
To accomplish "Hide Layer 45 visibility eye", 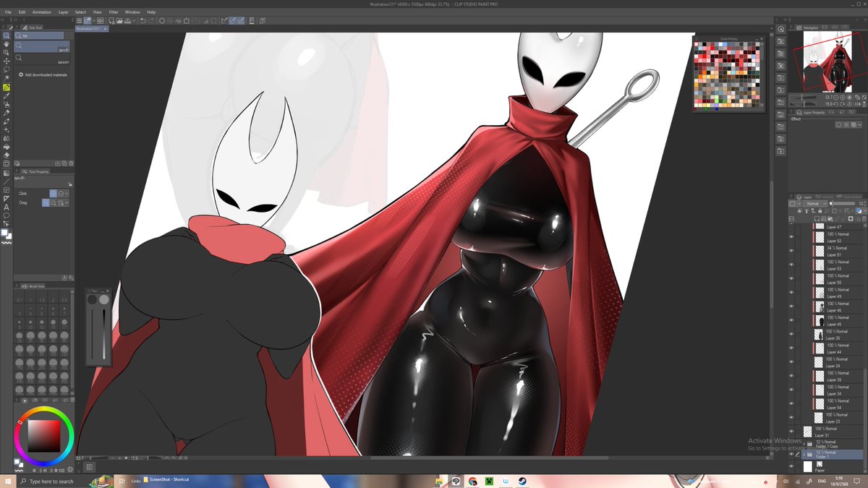I will 791,320.
